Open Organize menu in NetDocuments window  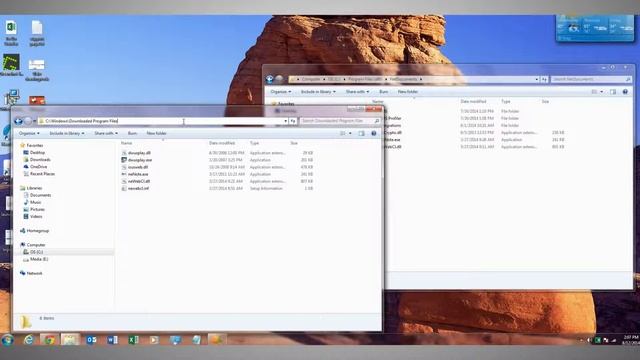(281, 92)
